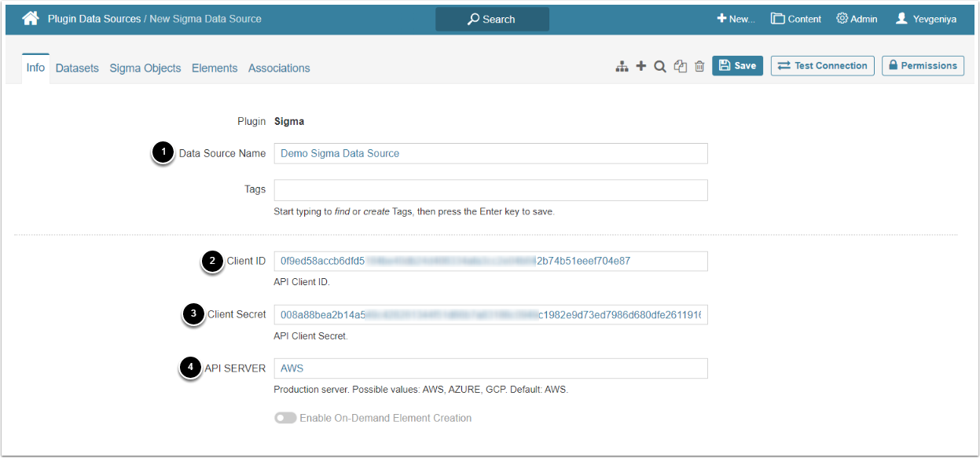Open the Yevgeniya user menu

[926, 19]
